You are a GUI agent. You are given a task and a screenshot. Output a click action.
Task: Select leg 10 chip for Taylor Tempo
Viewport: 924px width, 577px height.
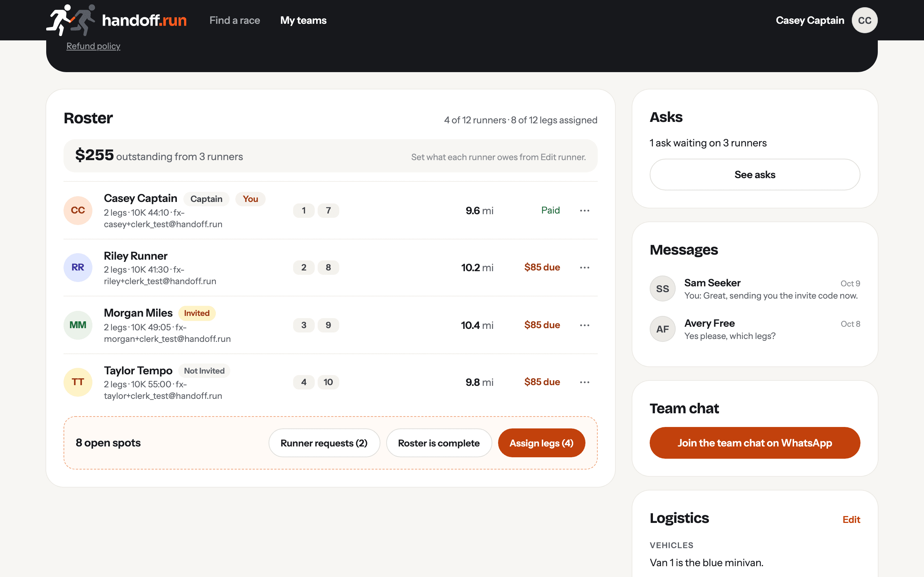(x=328, y=382)
